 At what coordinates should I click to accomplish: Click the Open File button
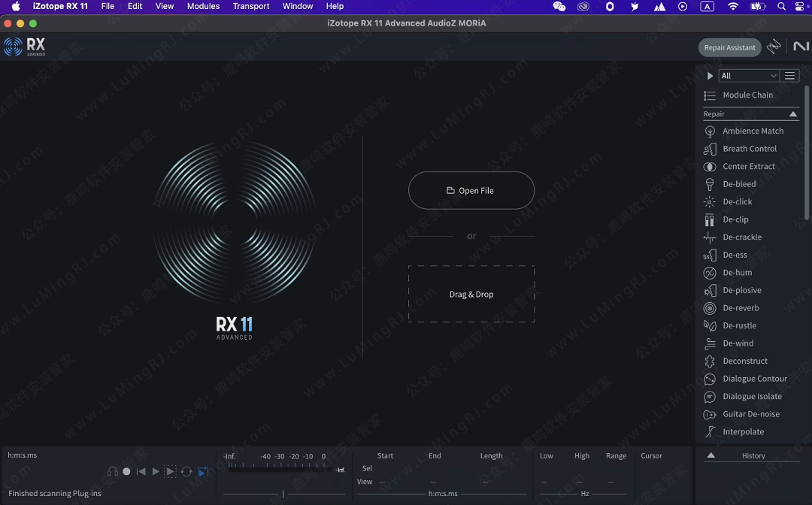[x=471, y=191]
